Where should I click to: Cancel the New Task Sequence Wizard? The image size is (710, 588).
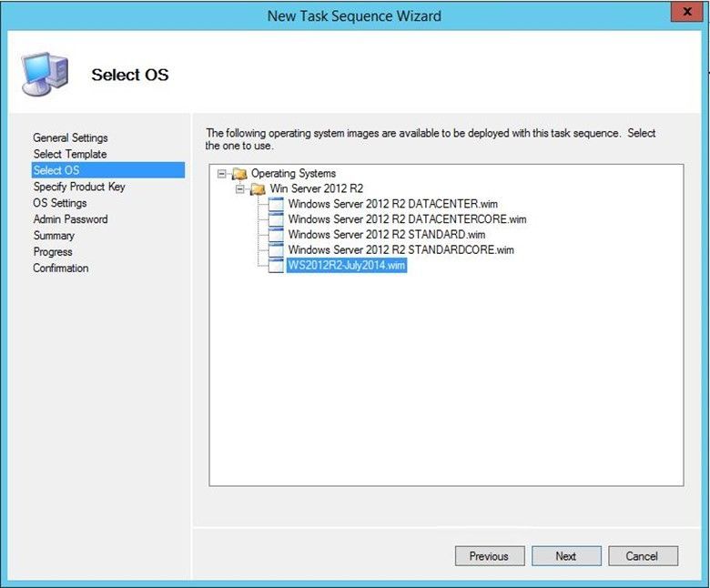[x=643, y=556]
